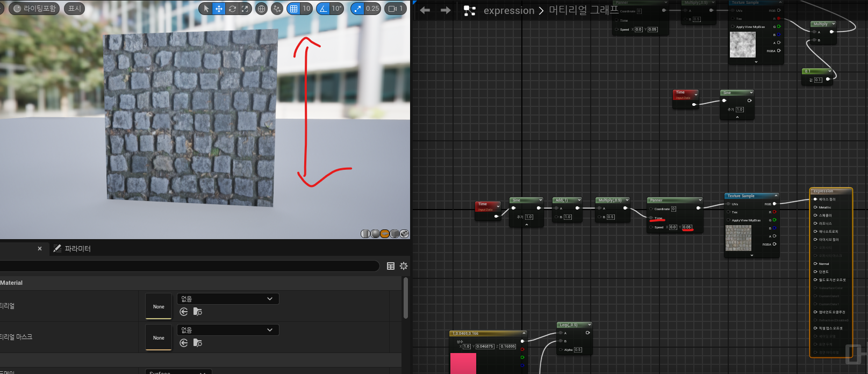Viewport: 868px width, 374px height.
Task: Go back in material graph history
Action: click(425, 10)
